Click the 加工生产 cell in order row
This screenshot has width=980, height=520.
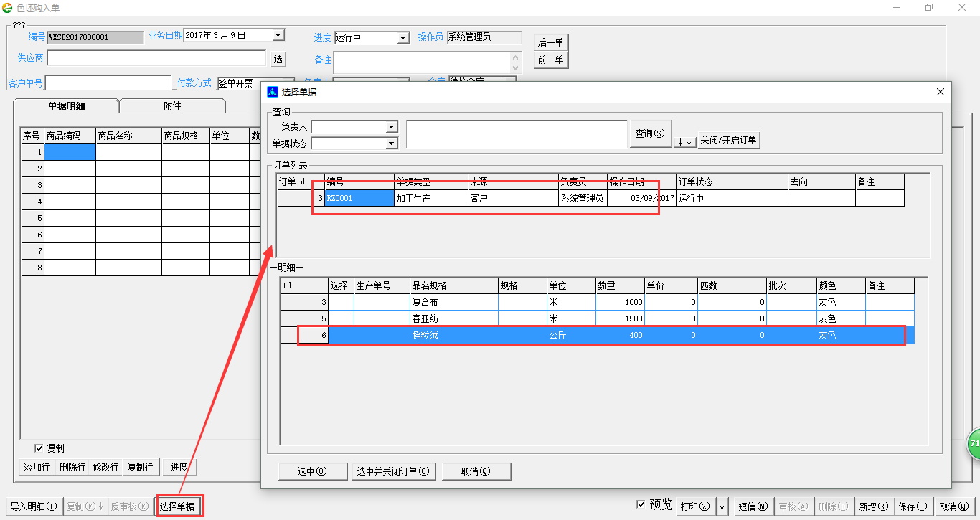point(430,198)
